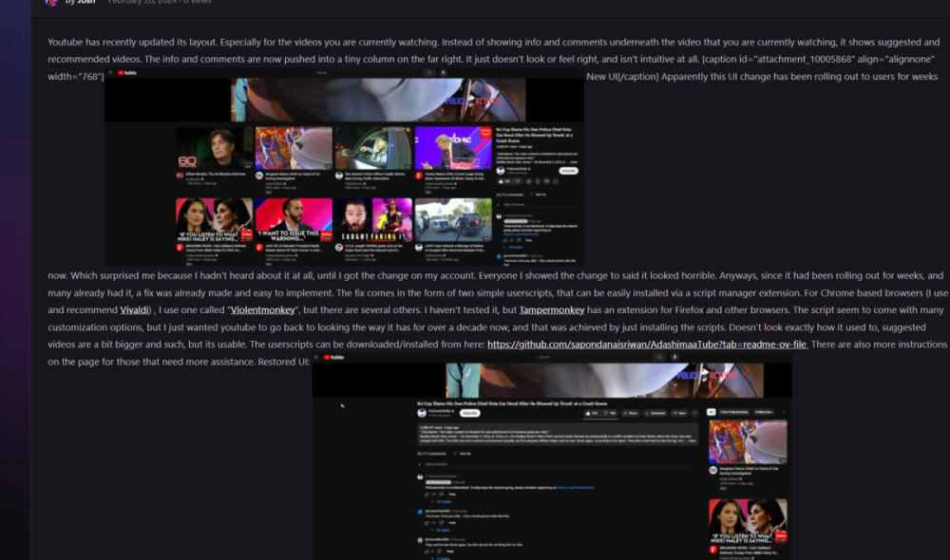Click the 'Add a comment' field in Restored UI
Screen dimensions: 950x560
558,464
